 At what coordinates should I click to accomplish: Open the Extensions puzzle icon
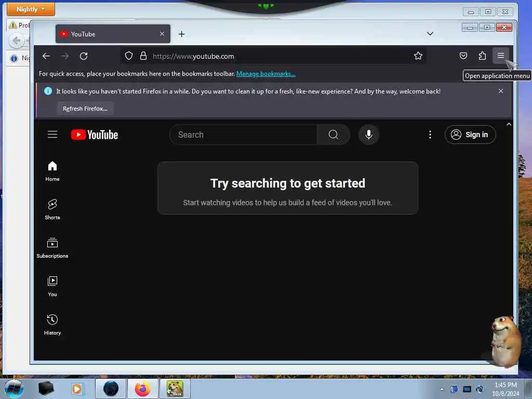(482, 56)
